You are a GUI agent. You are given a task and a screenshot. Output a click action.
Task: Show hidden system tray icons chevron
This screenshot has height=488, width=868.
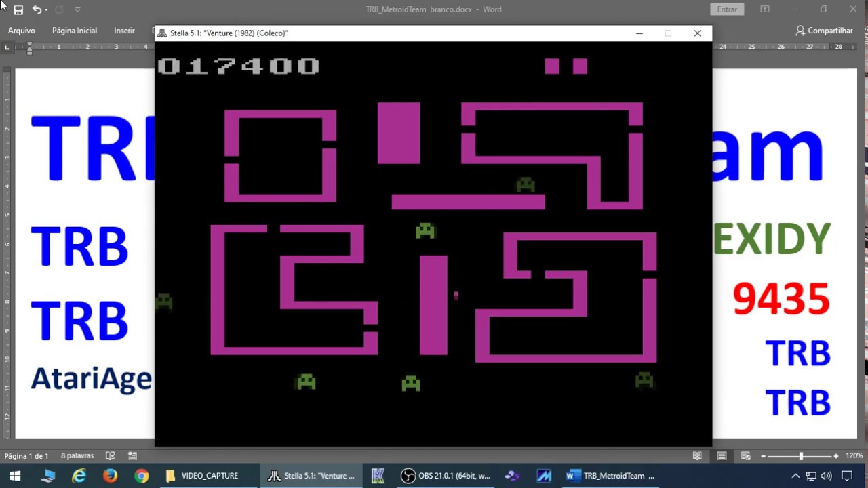tap(795, 476)
